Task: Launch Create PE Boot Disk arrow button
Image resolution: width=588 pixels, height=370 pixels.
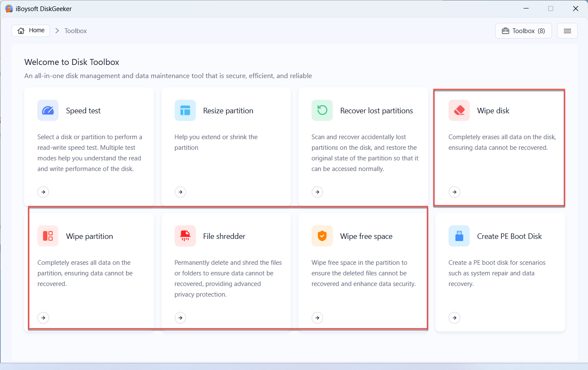Action: tap(454, 317)
